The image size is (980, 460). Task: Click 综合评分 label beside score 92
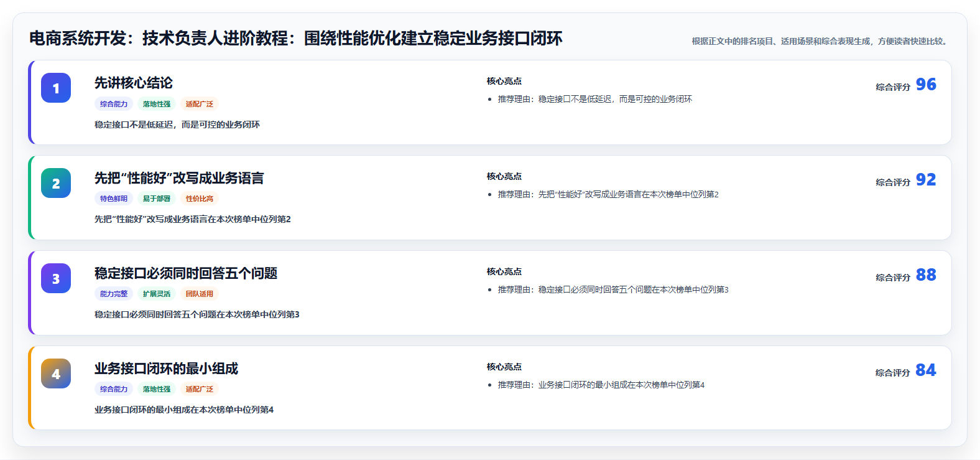tap(893, 182)
